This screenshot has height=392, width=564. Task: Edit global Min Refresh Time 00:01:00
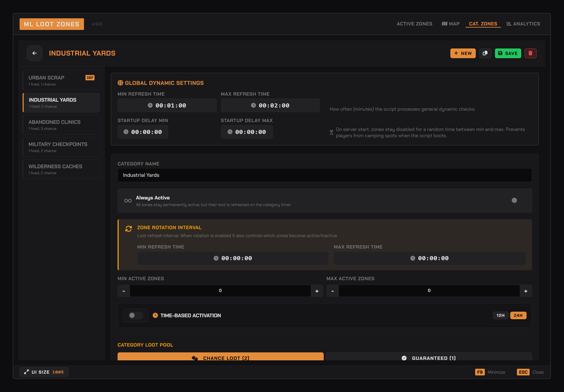(x=167, y=105)
